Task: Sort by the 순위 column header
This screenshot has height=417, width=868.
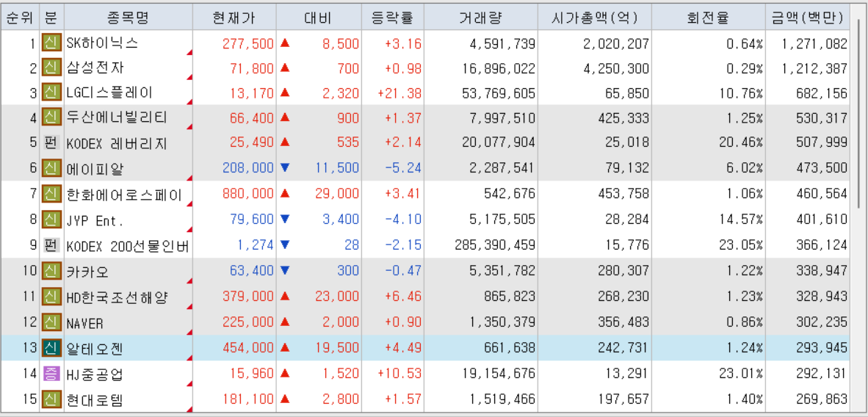Action: pos(21,18)
